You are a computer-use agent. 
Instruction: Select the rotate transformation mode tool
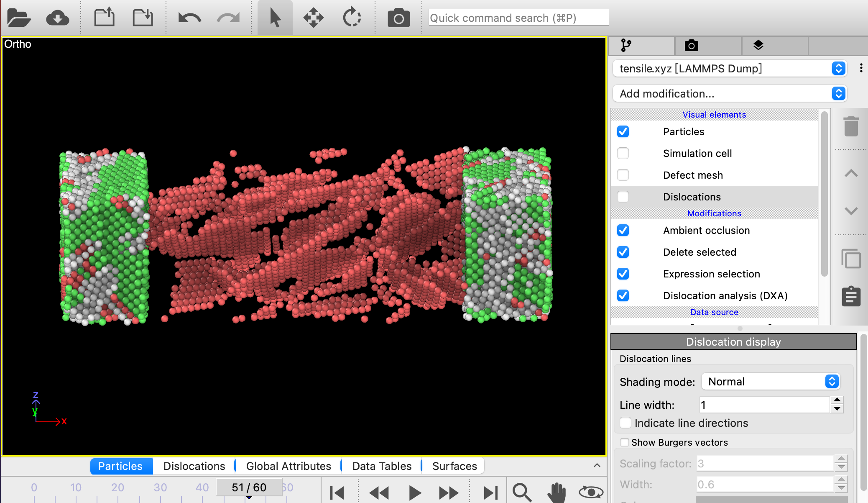pos(352,18)
